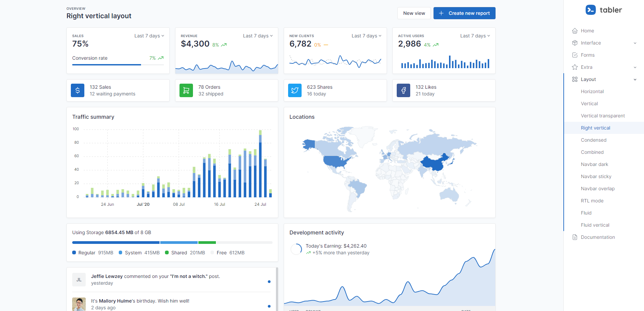Click the Facebook Likes icon
644x311 pixels.
click(403, 90)
